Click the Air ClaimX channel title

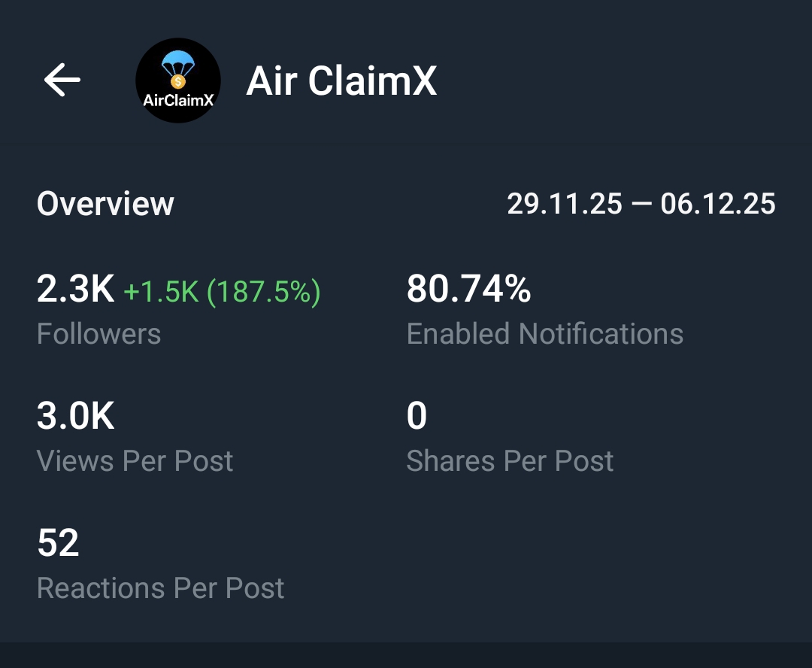point(342,81)
